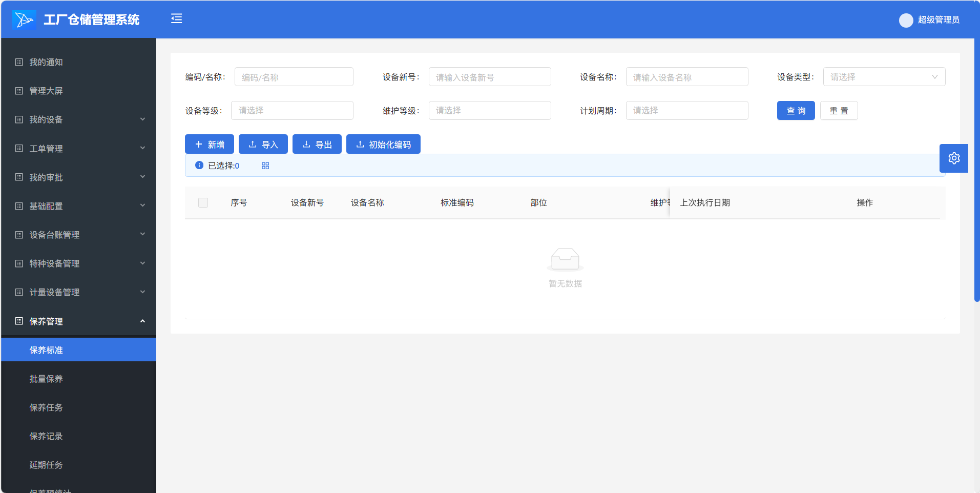Collapse the 保养管理 submenu chevron
The width and height of the screenshot is (980, 493).
pyautogui.click(x=142, y=321)
